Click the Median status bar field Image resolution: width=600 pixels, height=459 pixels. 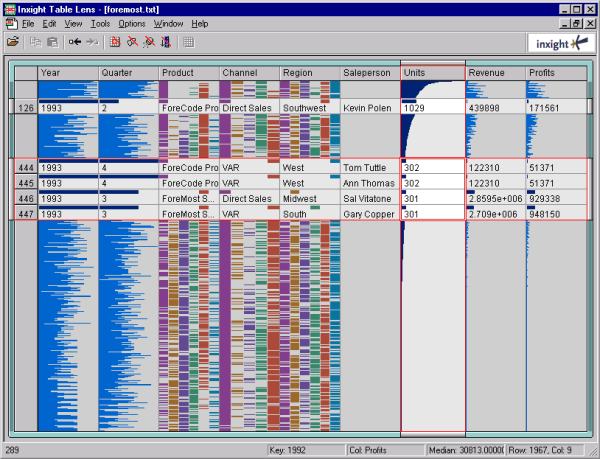tap(465, 450)
